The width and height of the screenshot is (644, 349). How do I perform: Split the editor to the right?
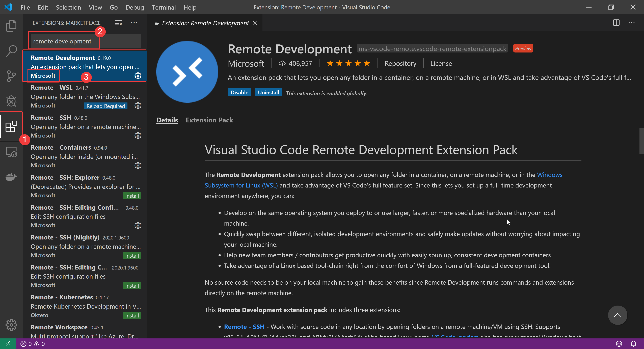coord(616,23)
